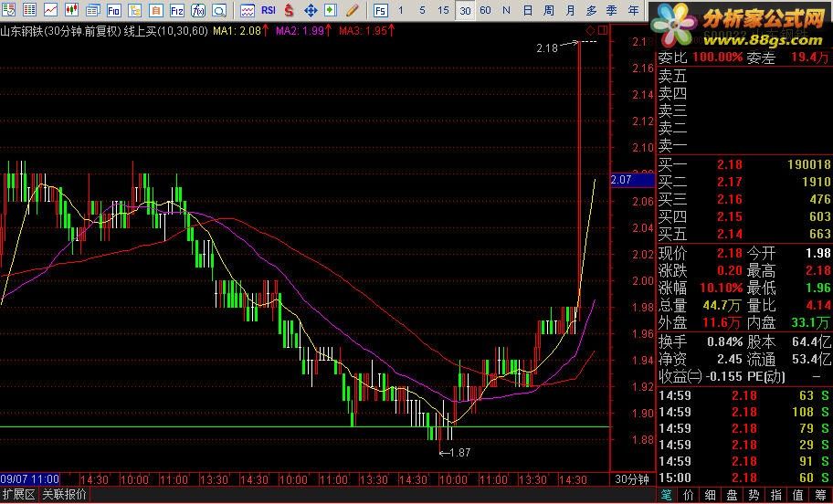833x504 pixels.
Task: Open the f(x) formula manager icon
Action: coord(198,9)
